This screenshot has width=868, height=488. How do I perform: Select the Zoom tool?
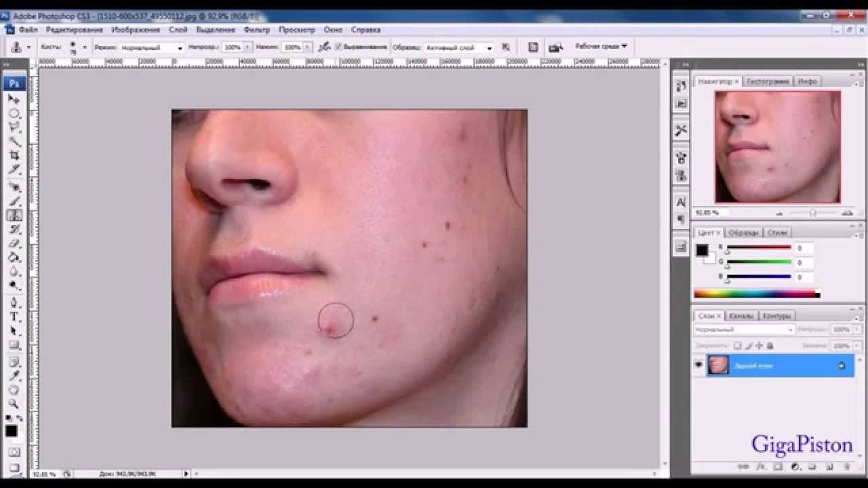pyautogui.click(x=14, y=404)
